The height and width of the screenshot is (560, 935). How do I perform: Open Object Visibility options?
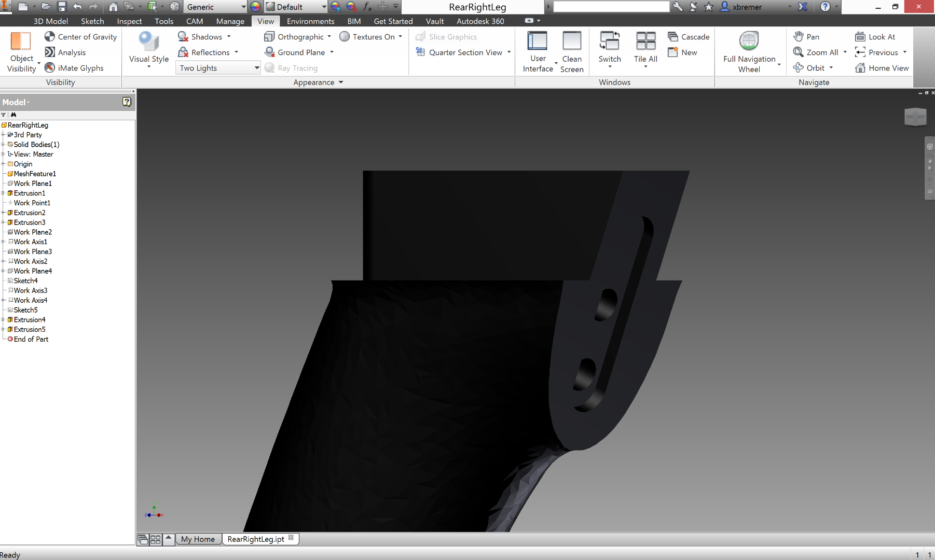click(21, 52)
